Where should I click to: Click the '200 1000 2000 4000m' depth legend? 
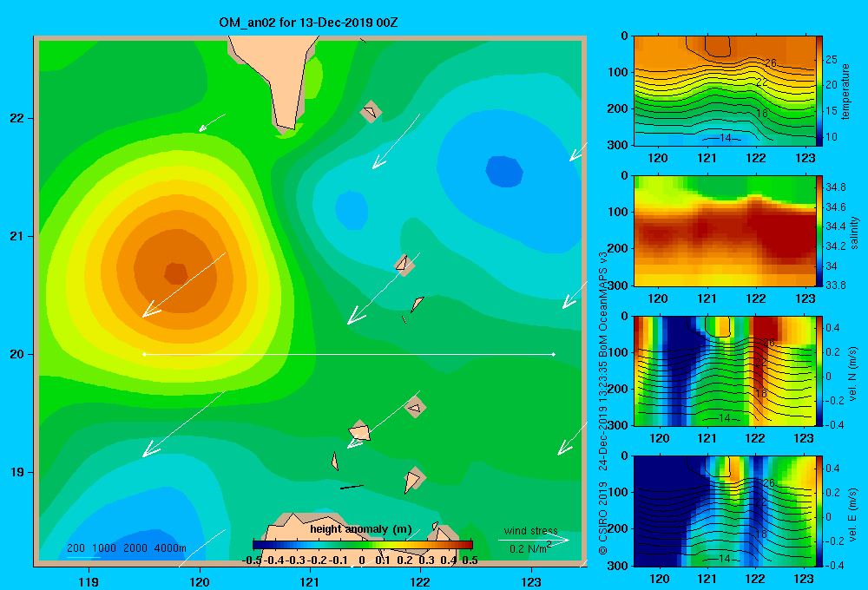pyautogui.click(x=127, y=548)
